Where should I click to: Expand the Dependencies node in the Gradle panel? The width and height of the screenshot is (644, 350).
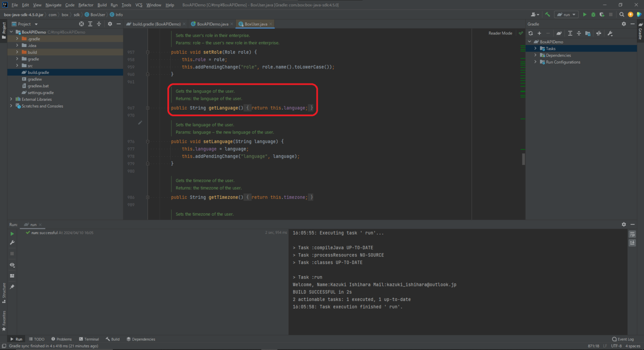pos(535,55)
